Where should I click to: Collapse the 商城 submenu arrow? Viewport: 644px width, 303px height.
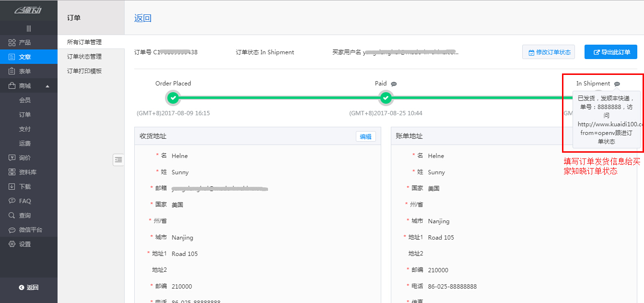point(48,85)
